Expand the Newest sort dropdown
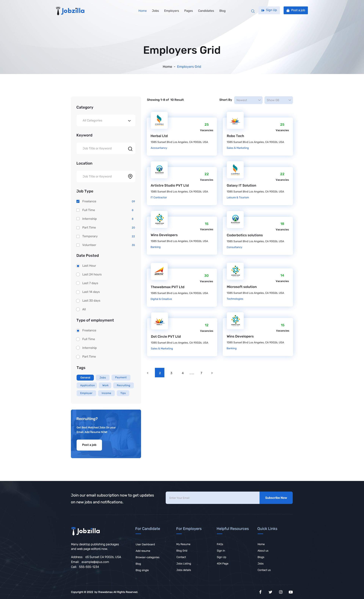 coord(248,100)
